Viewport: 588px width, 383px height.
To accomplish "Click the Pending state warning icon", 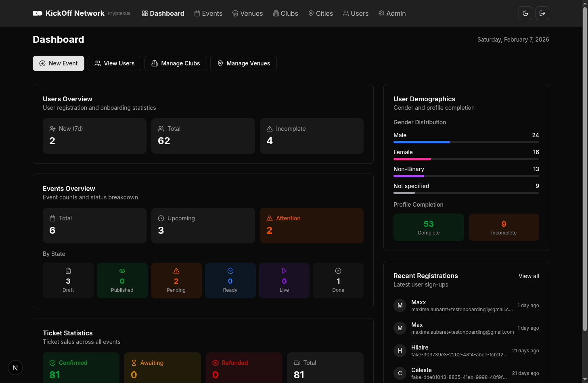I will 176,271.
